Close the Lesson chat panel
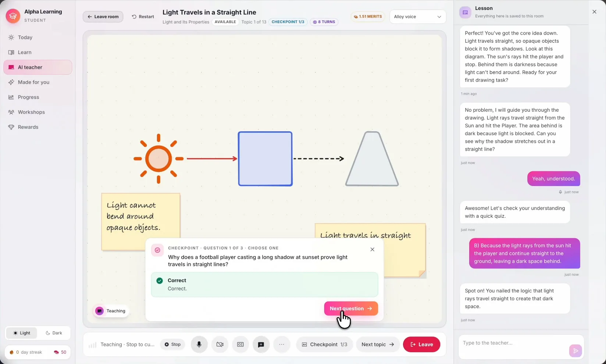 (594, 12)
